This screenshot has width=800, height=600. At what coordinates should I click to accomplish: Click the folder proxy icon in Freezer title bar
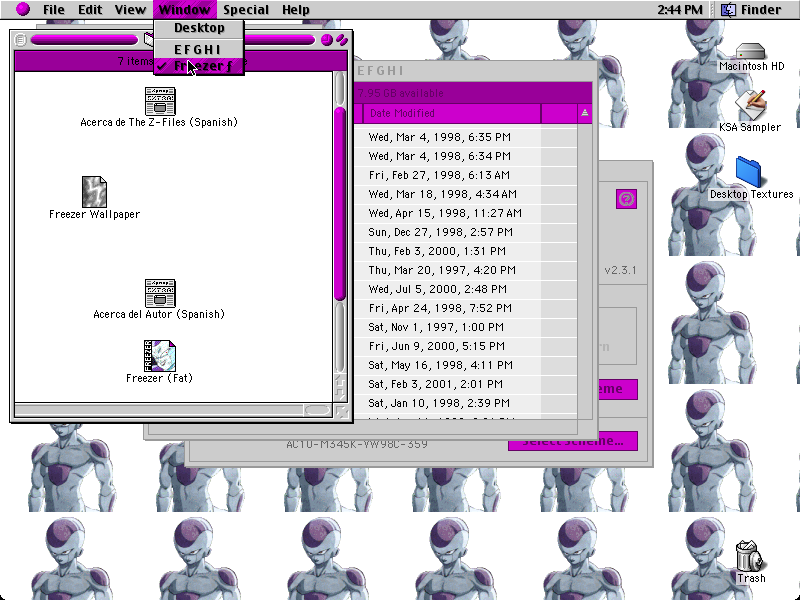148,39
